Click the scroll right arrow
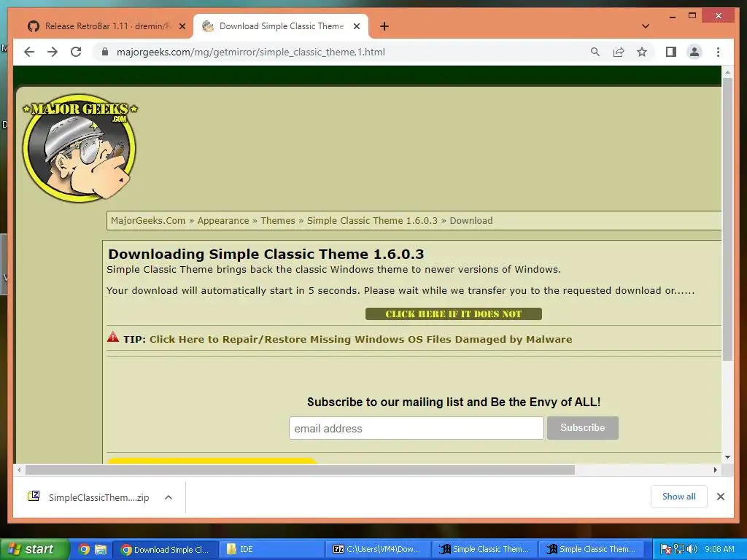Viewport: 747px width, 560px height. pyautogui.click(x=715, y=470)
